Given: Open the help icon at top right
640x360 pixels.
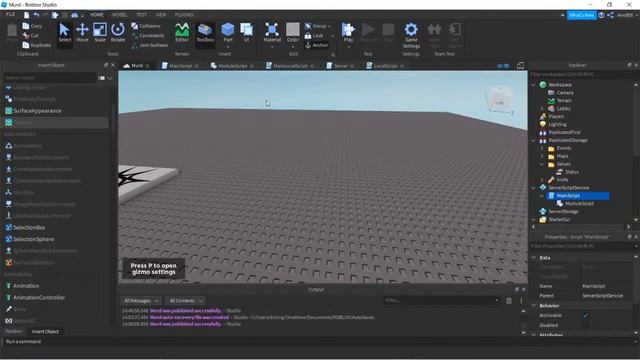Looking at the screenshot, I should [601, 15].
